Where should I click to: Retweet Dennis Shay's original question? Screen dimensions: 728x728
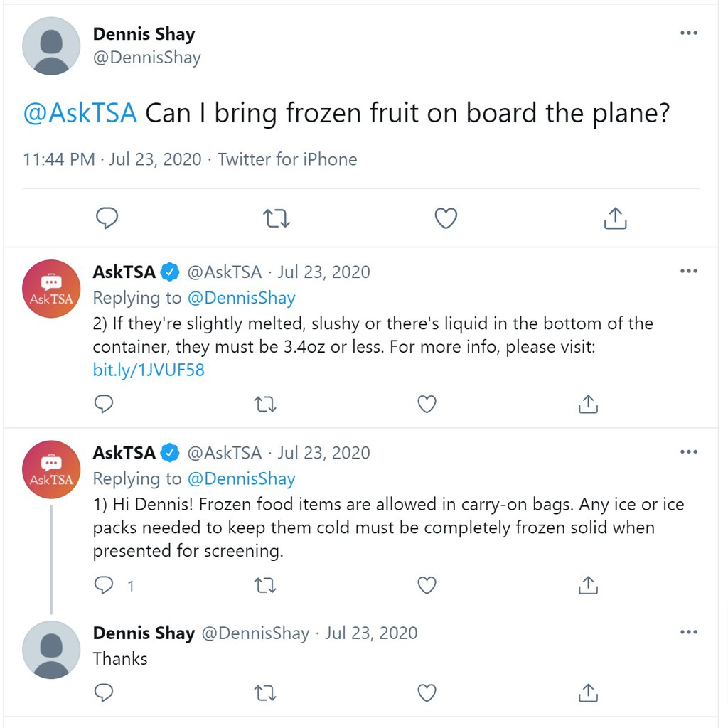click(x=277, y=218)
